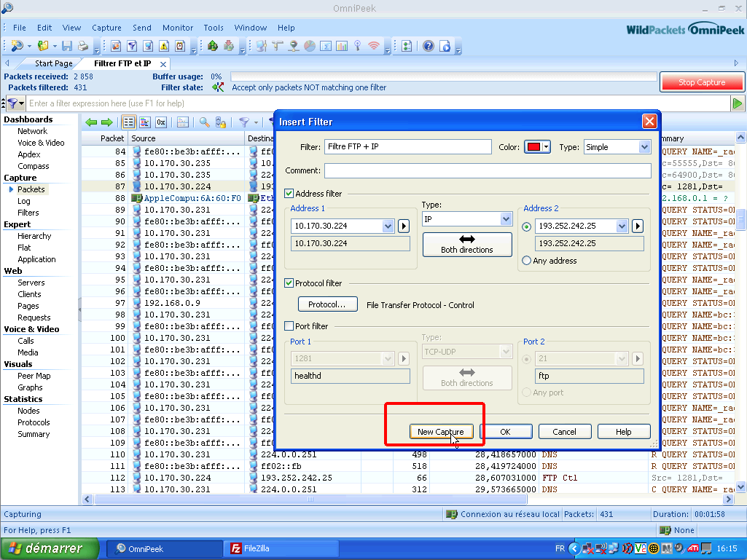
Task: Click the ATI icon in system tray
Action: [693, 548]
